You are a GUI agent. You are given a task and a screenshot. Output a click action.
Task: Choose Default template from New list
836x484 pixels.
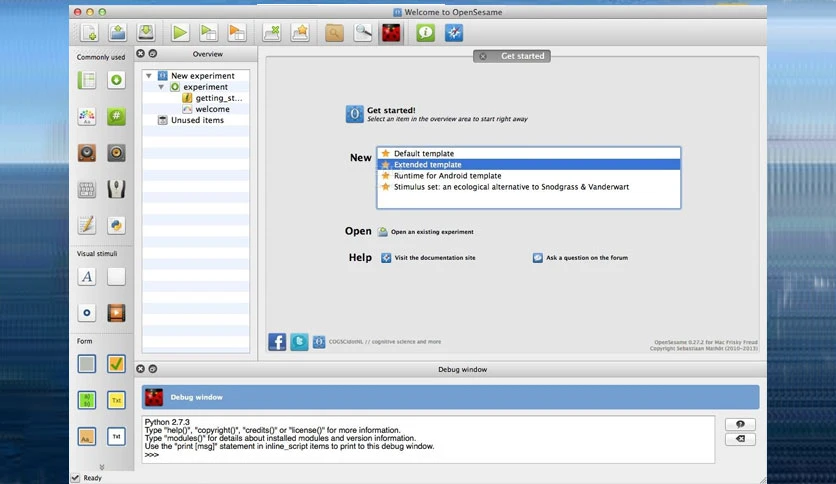[x=528, y=154]
